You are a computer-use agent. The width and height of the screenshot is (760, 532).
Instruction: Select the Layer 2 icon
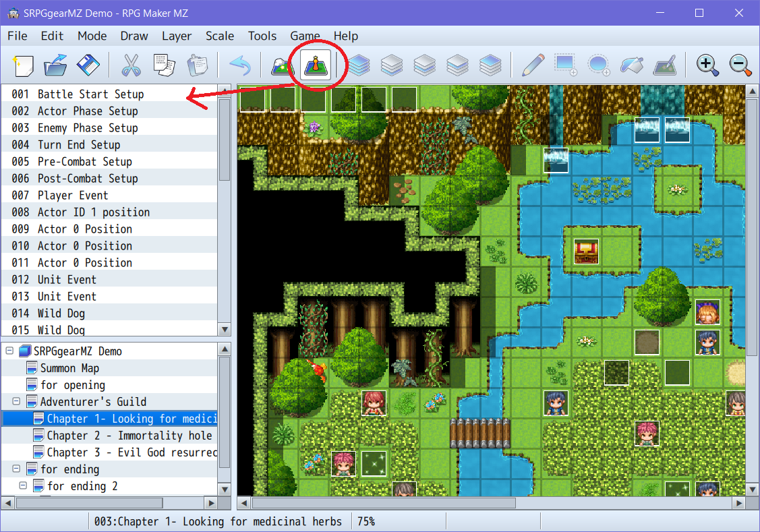pyautogui.click(x=425, y=65)
